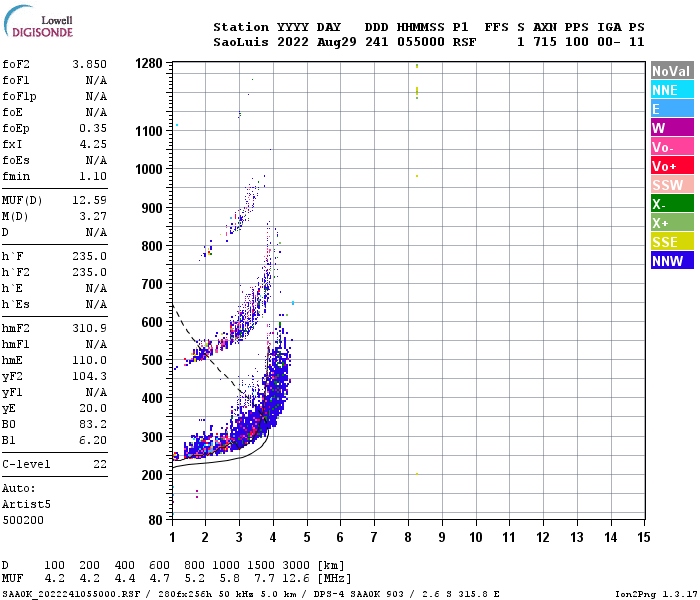The width and height of the screenshot is (700, 600).
Task: Click the yE value 20.0
Action: click(x=93, y=408)
